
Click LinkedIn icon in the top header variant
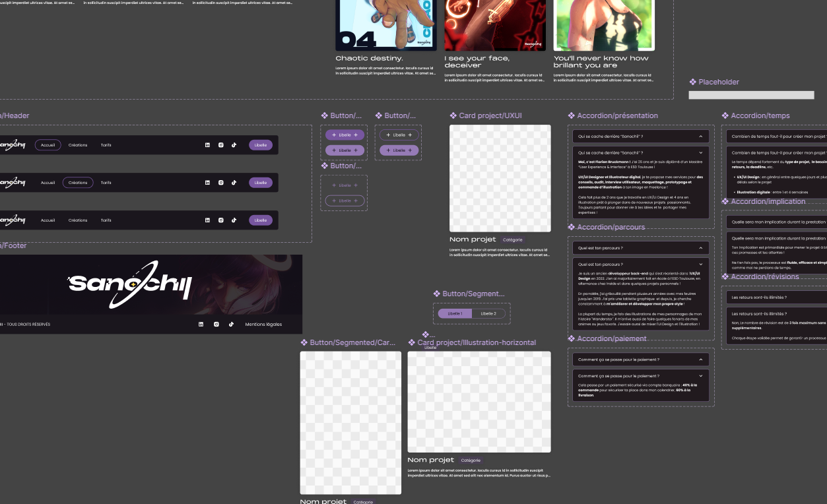coord(207,145)
